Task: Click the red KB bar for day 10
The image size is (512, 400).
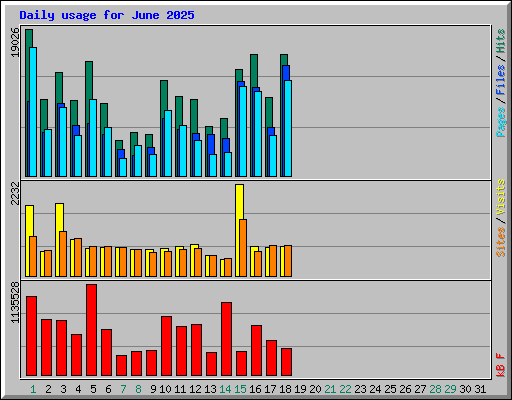Action: coord(167,346)
